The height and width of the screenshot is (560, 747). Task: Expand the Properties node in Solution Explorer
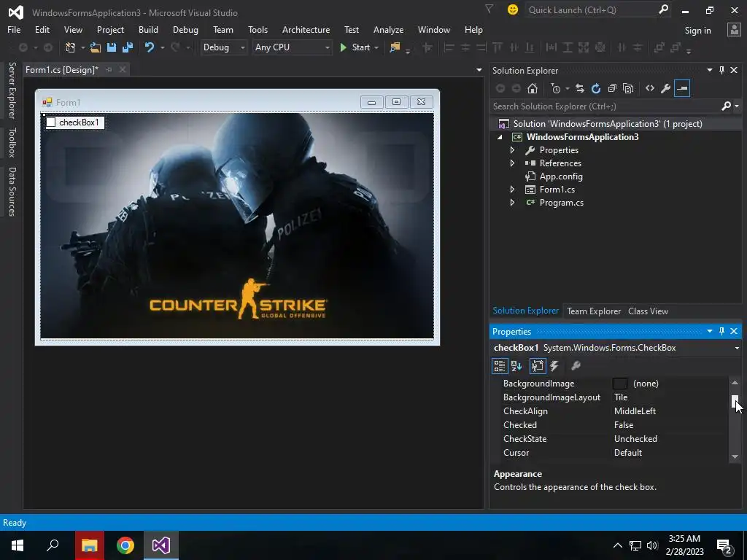pyautogui.click(x=513, y=150)
